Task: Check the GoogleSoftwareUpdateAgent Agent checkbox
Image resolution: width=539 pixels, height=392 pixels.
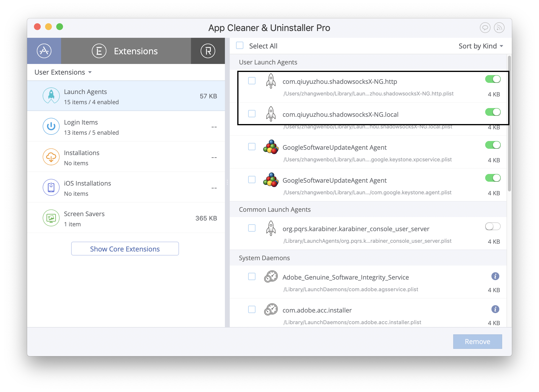Action: [252, 147]
